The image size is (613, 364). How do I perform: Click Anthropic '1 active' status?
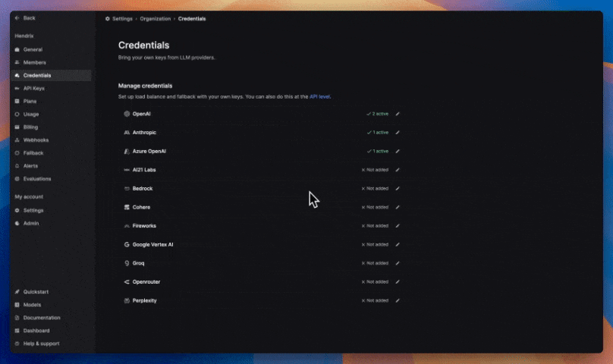pyautogui.click(x=378, y=133)
